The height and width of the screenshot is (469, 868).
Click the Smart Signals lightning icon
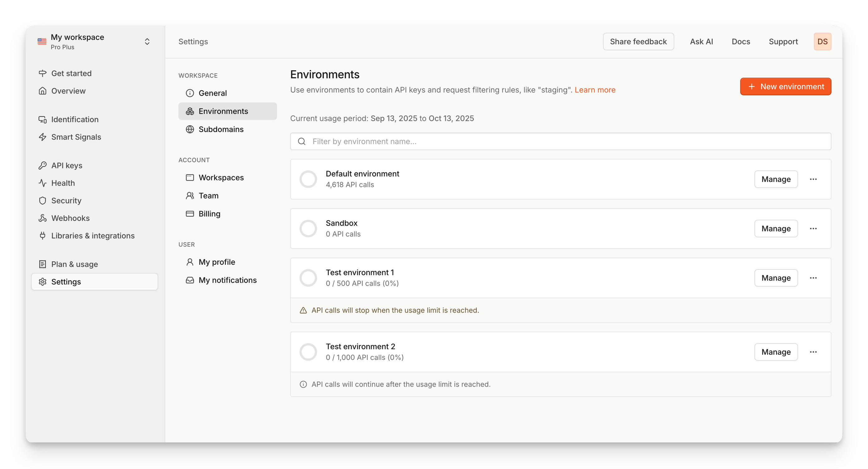[x=42, y=137]
